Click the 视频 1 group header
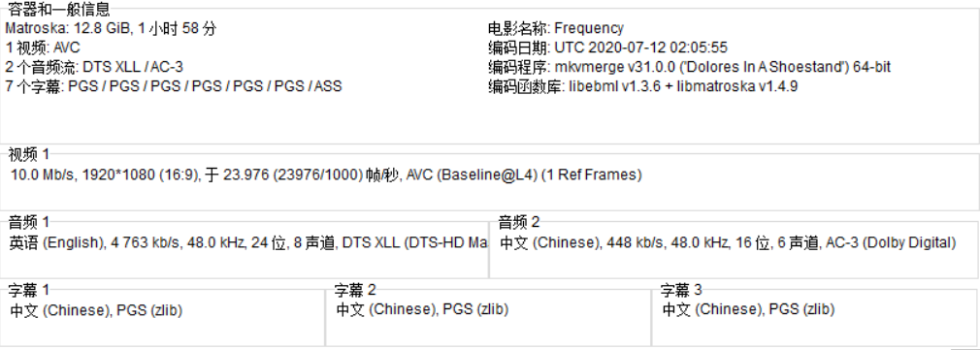Image resolution: width=980 pixels, height=350 pixels. click(28, 154)
